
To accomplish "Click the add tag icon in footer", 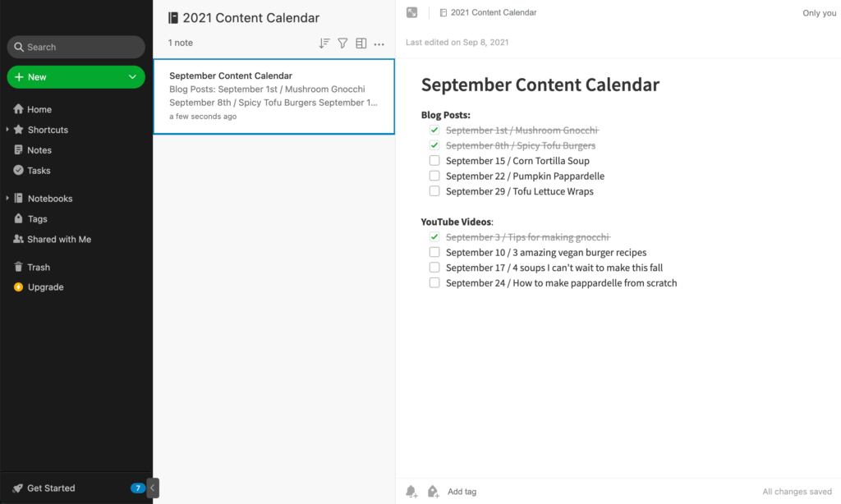I will (433, 492).
